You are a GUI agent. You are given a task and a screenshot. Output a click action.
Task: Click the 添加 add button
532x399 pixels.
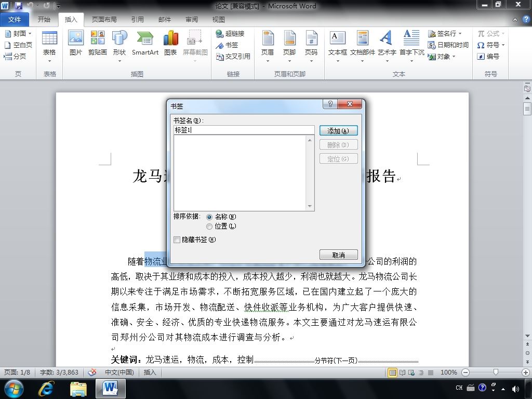tap(338, 130)
